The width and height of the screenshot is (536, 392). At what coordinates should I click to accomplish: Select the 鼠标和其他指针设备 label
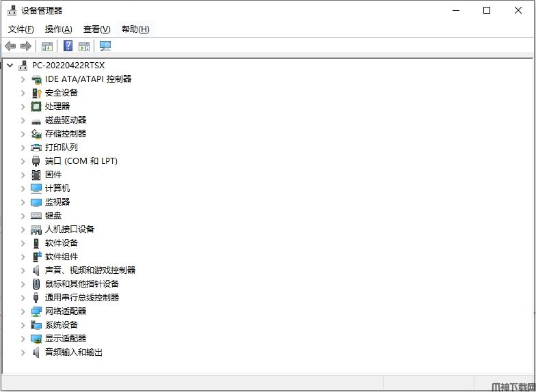click(x=82, y=284)
